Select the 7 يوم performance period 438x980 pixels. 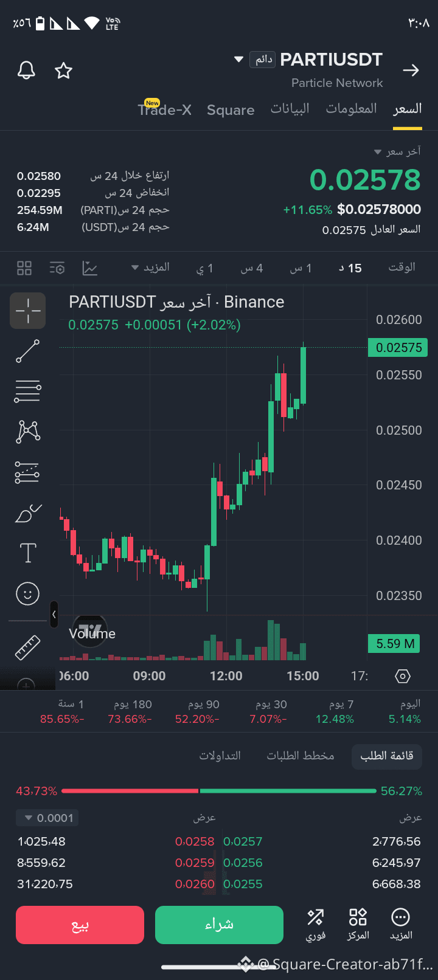click(335, 711)
